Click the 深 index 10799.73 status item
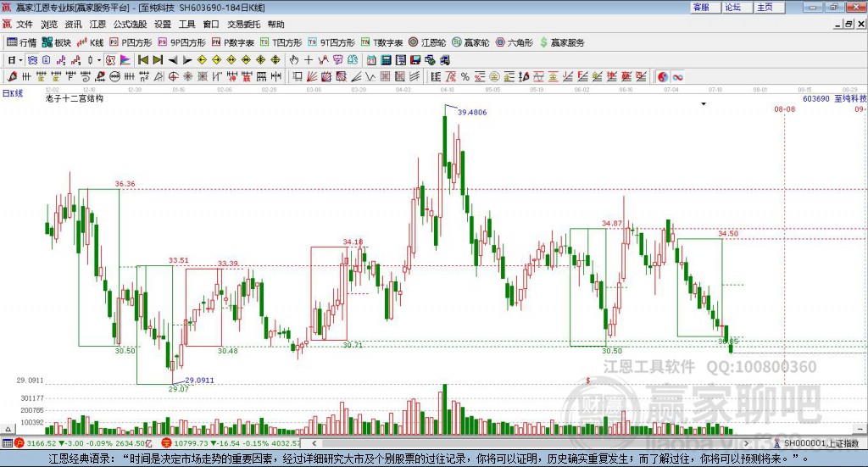This screenshot has width=868, height=467. 231,443
